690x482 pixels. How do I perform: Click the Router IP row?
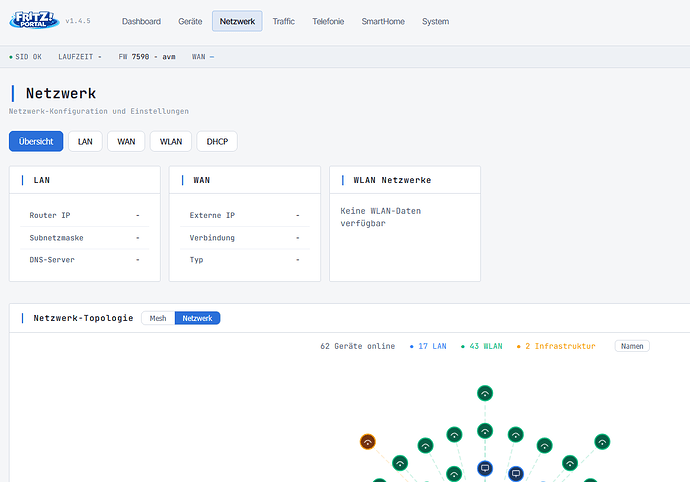point(84,215)
